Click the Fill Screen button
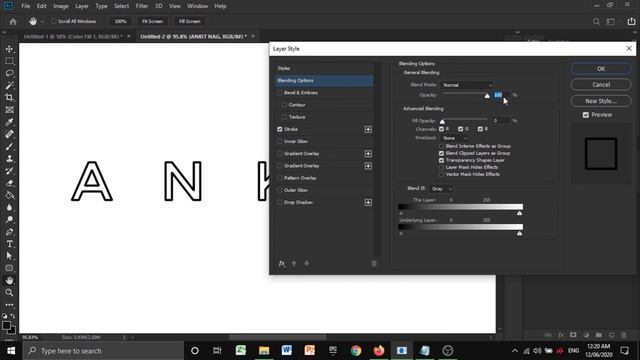640x360 pixels. coord(190,21)
